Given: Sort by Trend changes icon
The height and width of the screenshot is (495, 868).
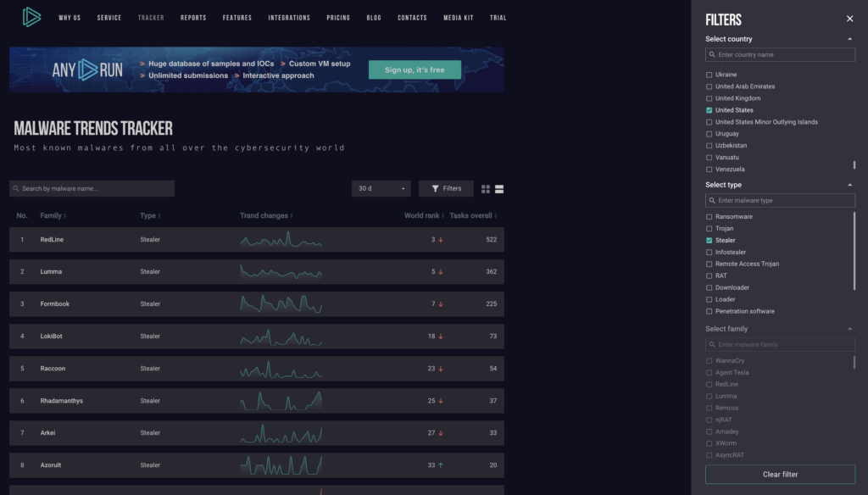Looking at the screenshot, I should (x=292, y=216).
